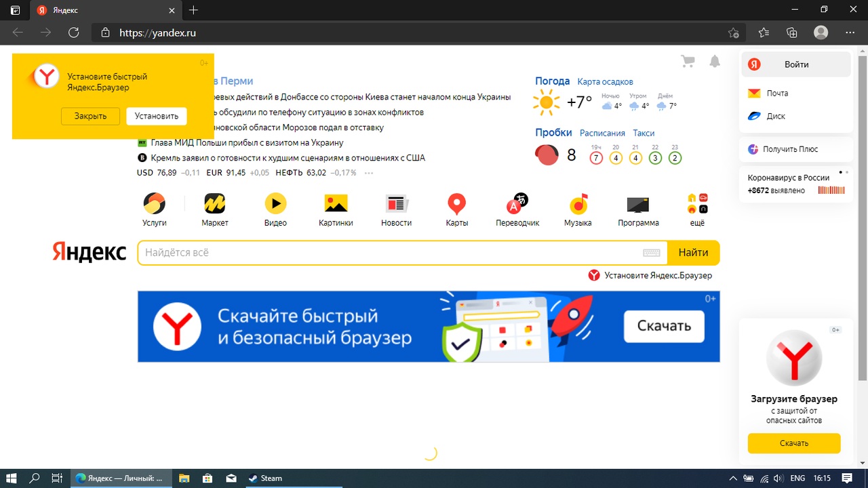Image resolution: width=868 pixels, height=488 pixels.
Task: Open the tab actions menu icon
Action: click(15, 10)
